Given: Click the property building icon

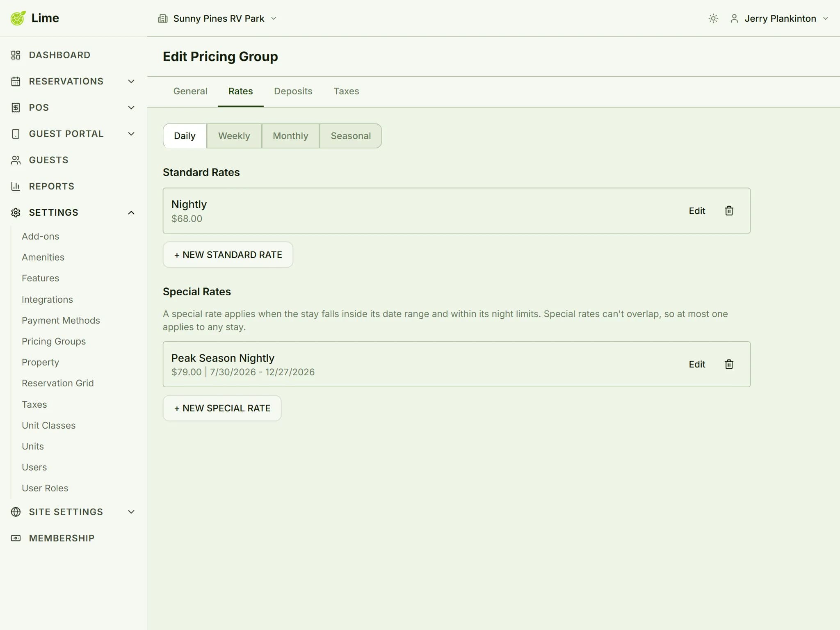Looking at the screenshot, I should (x=163, y=18).
